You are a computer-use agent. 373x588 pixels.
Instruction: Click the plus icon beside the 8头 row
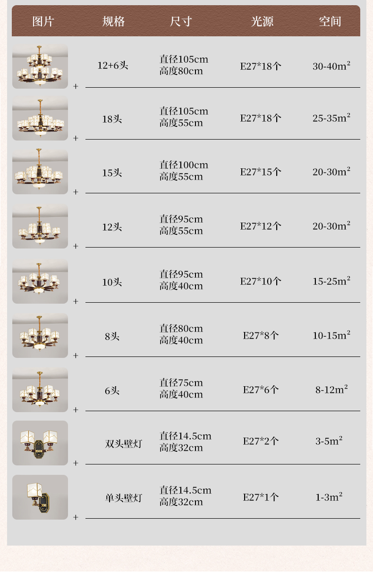point(76,356)
